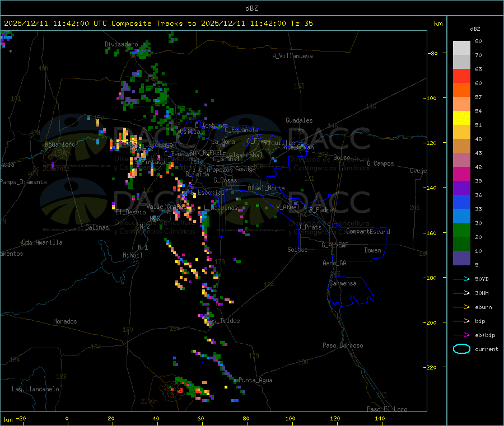This screenshot has width=504, height=426.
Task: Click the '140' tick on the horizontal axis
Action: 380,418
